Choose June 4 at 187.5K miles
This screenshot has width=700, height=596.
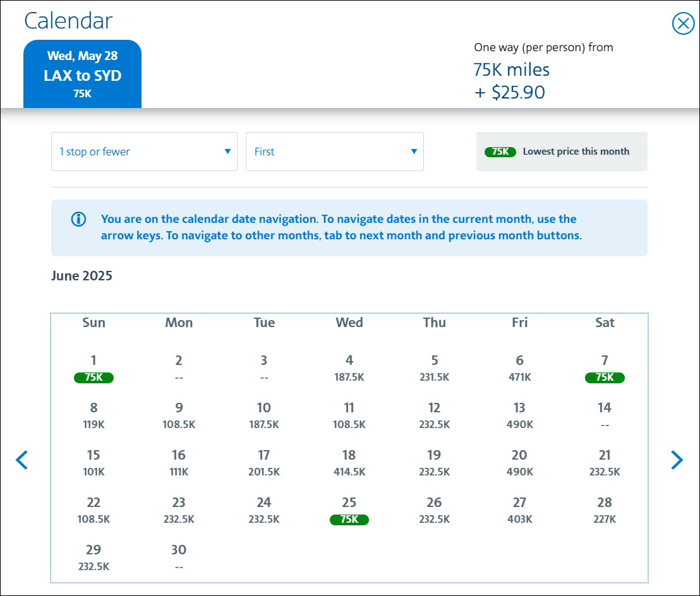click(349, 369)
